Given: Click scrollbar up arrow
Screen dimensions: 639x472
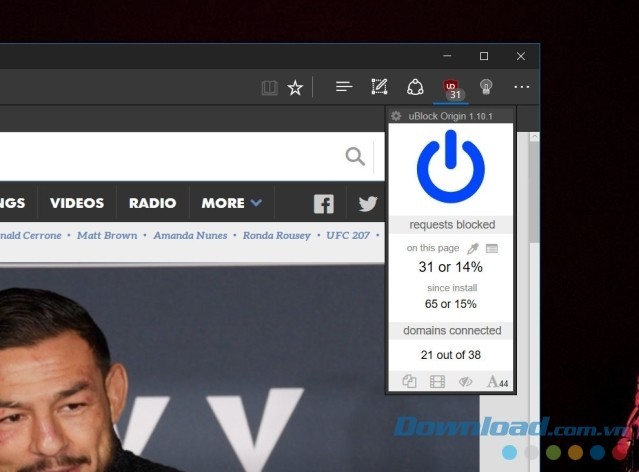Looking at the screenshot, I should [534, 137].
